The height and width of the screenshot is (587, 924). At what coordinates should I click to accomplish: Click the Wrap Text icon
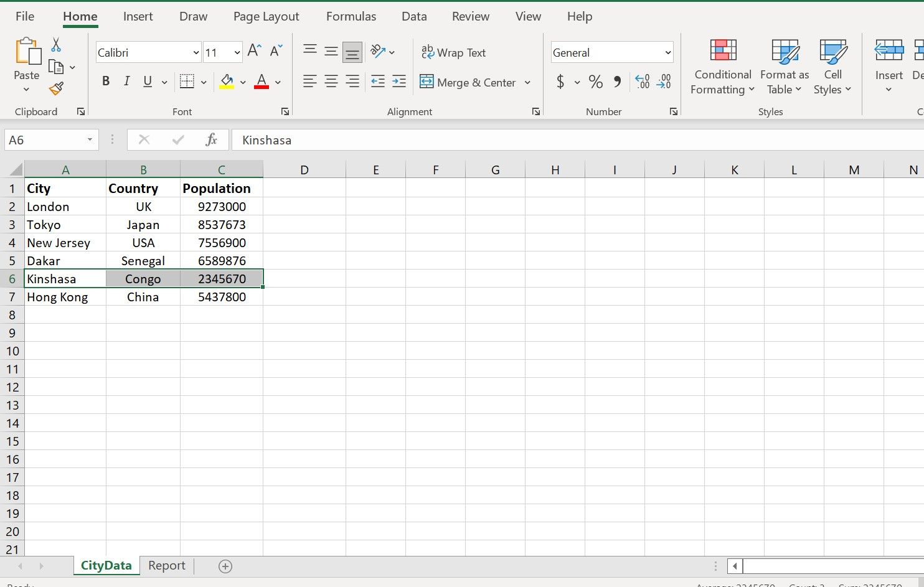click(x=454, y=52)
